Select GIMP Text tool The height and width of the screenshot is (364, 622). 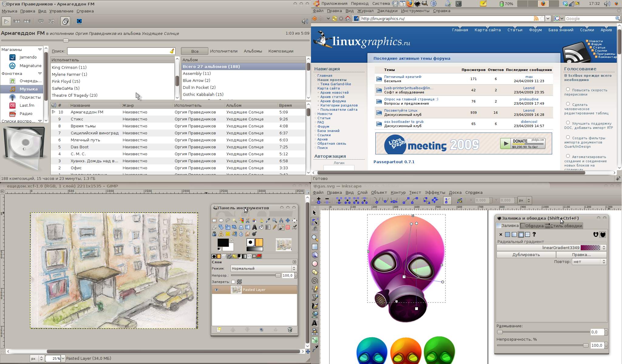click(255, 227)
